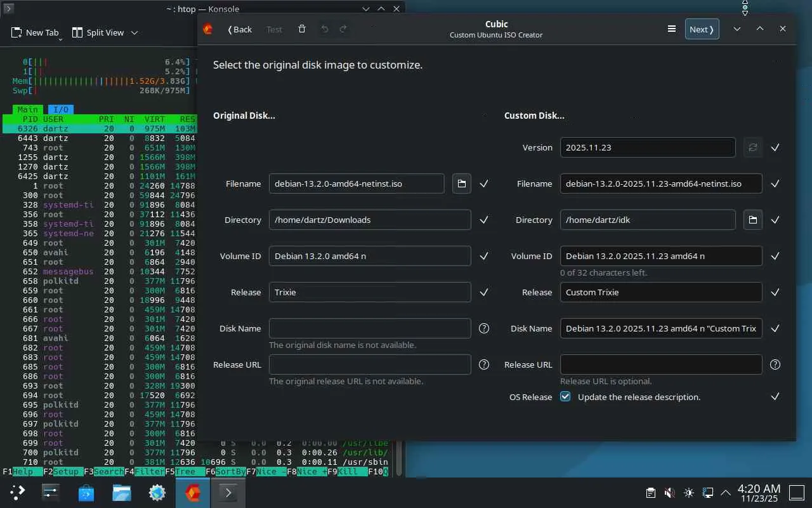Select the htop row with user messagebus
The image size is (812, 508).
(100, 272)
